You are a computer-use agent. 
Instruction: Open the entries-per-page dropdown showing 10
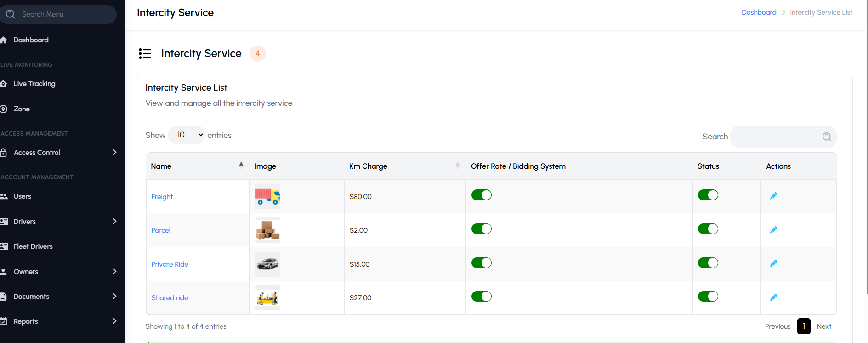187,135
